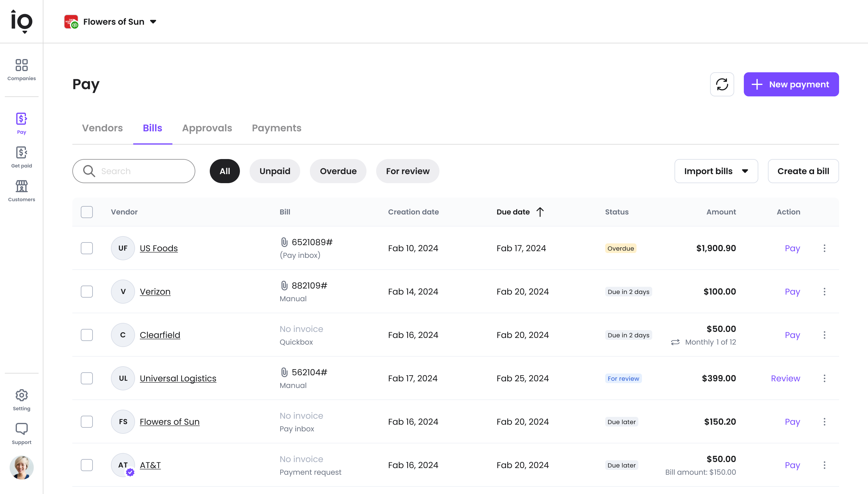
Task: Switch to the Approvals tab
Action: point(207,128)
